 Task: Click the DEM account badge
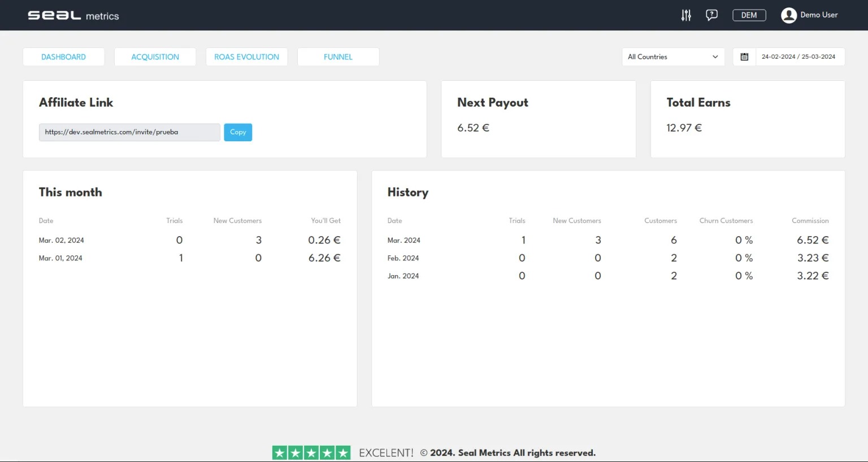click(749, 15)
